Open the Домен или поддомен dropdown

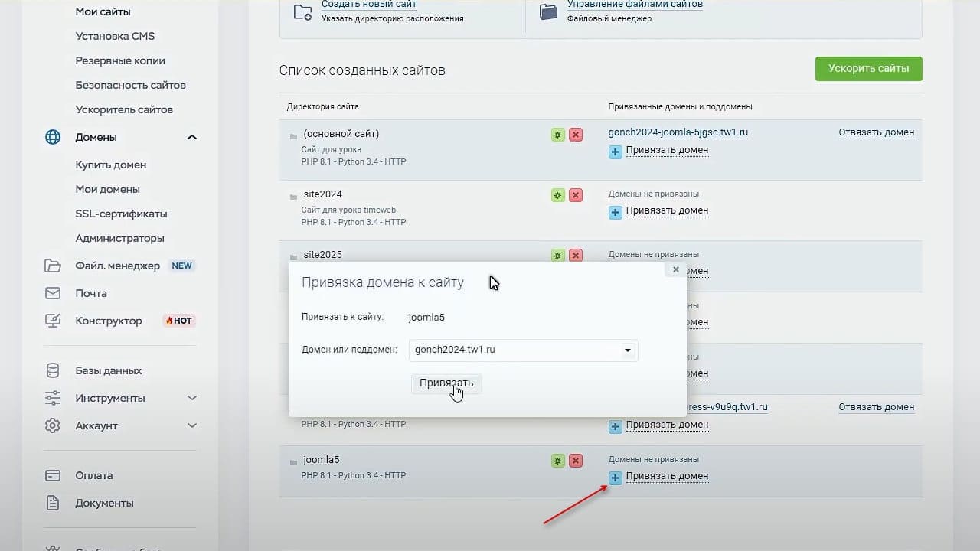628,350
